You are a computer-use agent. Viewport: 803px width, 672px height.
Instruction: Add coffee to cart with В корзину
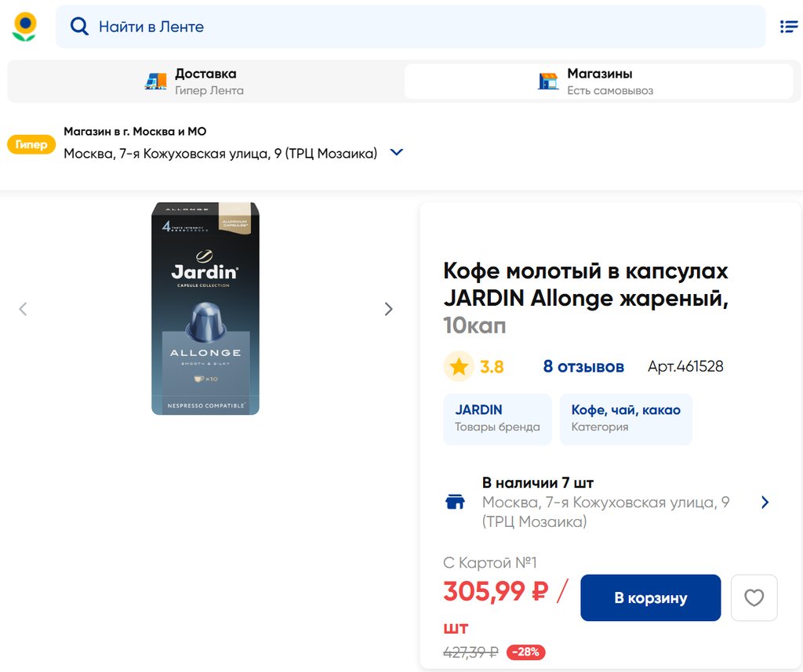[x=650, y=598]
